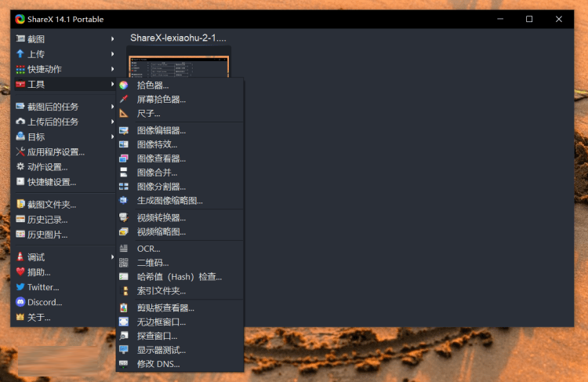Viewport: 588px width, 382px height.
Task: Expand the 工具 submenu arrow
Action: 112,84
